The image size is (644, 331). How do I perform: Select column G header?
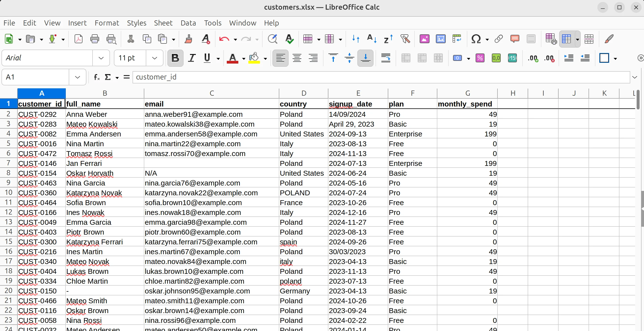467,93
